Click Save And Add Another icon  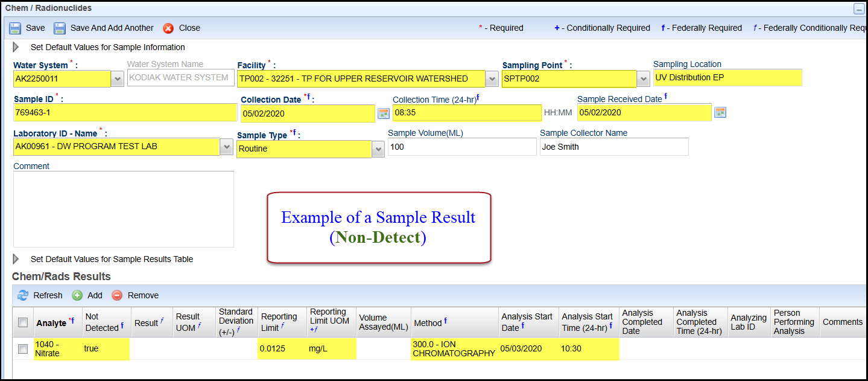[60, 28]
